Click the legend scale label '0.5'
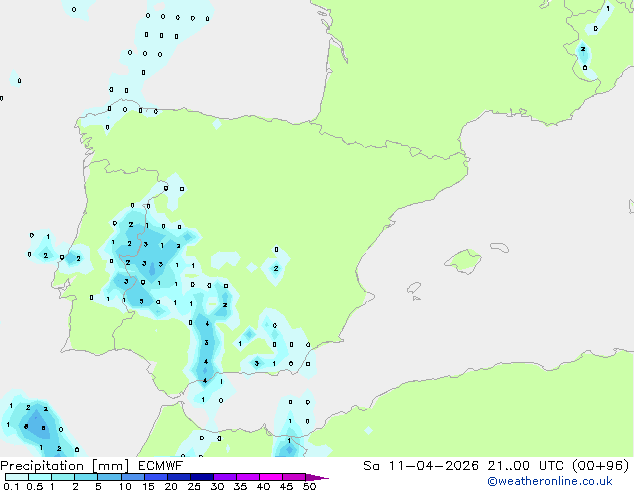The height and width of the screenshot is (490, 634). click(x=34, y=486)
